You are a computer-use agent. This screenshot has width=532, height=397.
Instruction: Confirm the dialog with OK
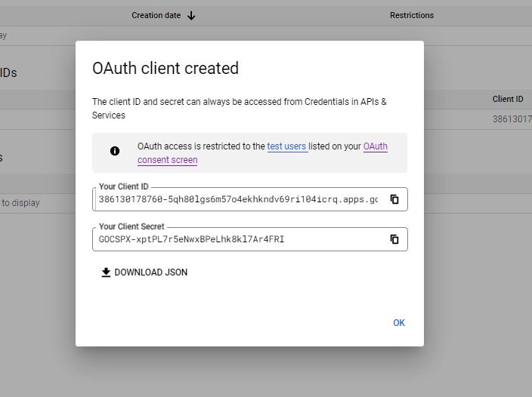(399, 323)
